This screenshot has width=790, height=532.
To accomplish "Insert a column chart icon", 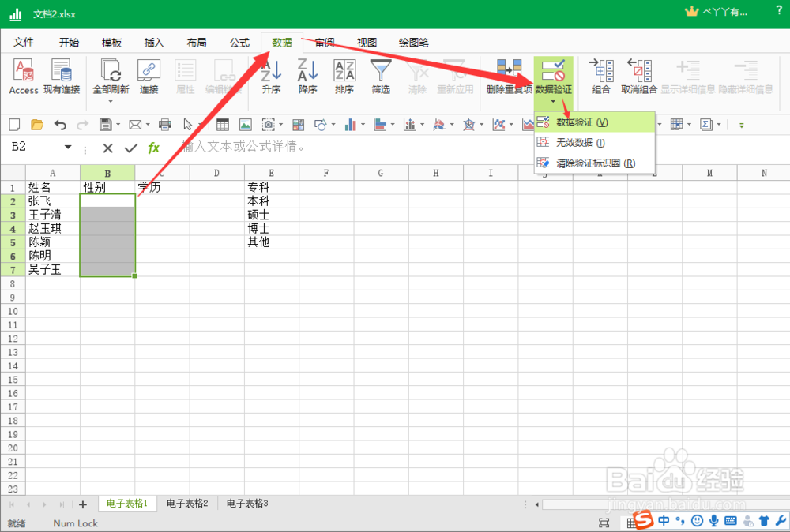I will (x=350, y=125).
